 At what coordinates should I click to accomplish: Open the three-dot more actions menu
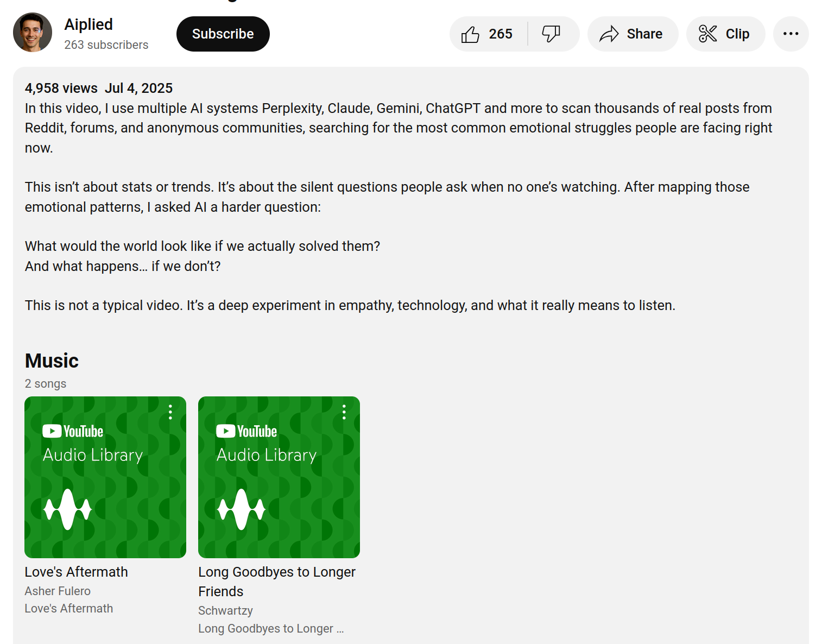[791, 34]
